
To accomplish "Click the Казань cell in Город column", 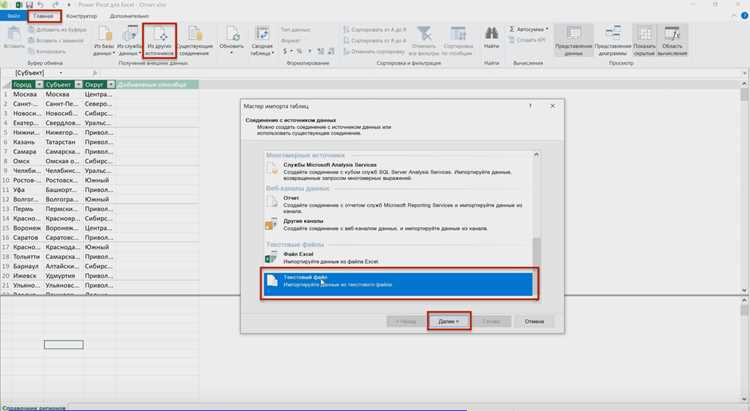I will (28, 142).
